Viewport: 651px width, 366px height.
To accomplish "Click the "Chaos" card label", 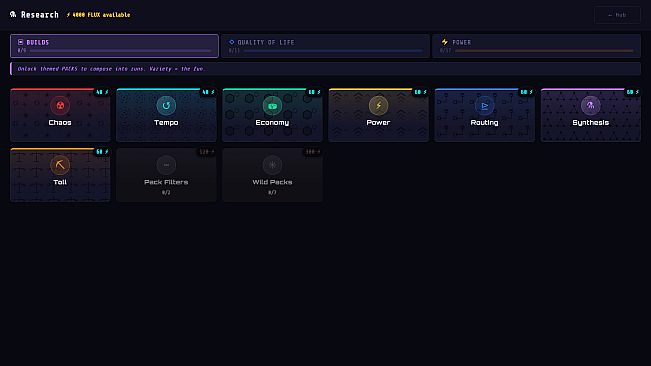I will [60, 122].
